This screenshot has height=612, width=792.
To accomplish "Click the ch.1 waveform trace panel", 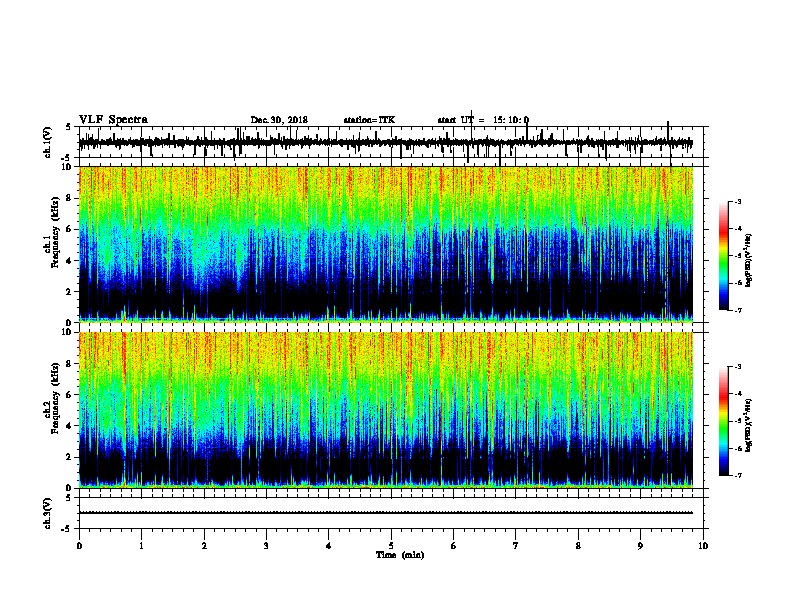I will (x=391, y=142).
